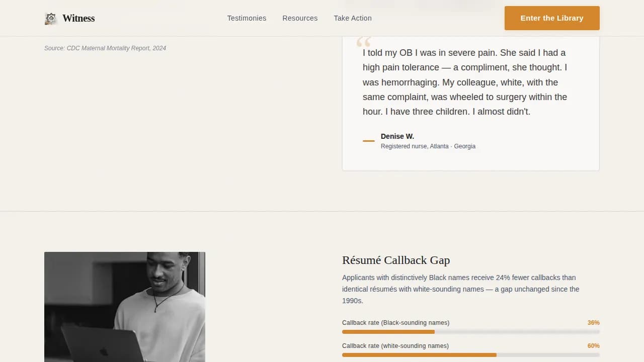
Task: Click the CDC Maternal Mortality Report source citation
Action: point(105,48)
